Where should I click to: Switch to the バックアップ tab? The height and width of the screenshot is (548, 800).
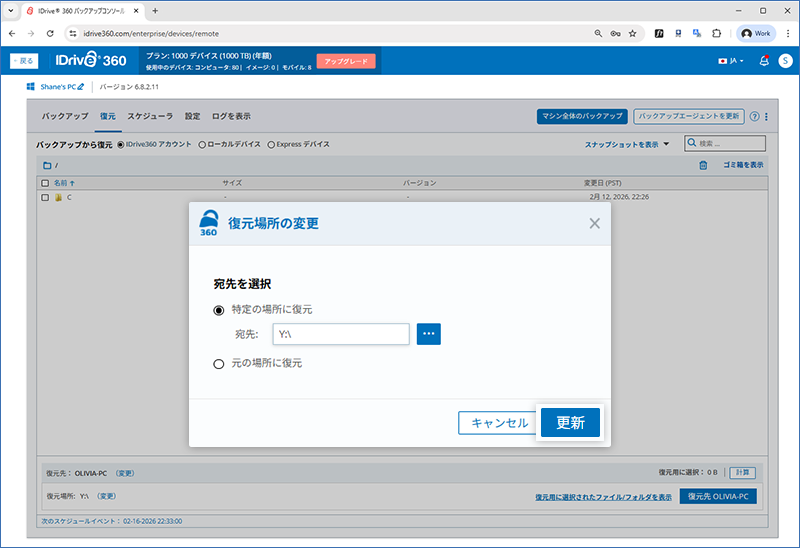point(63,116)
